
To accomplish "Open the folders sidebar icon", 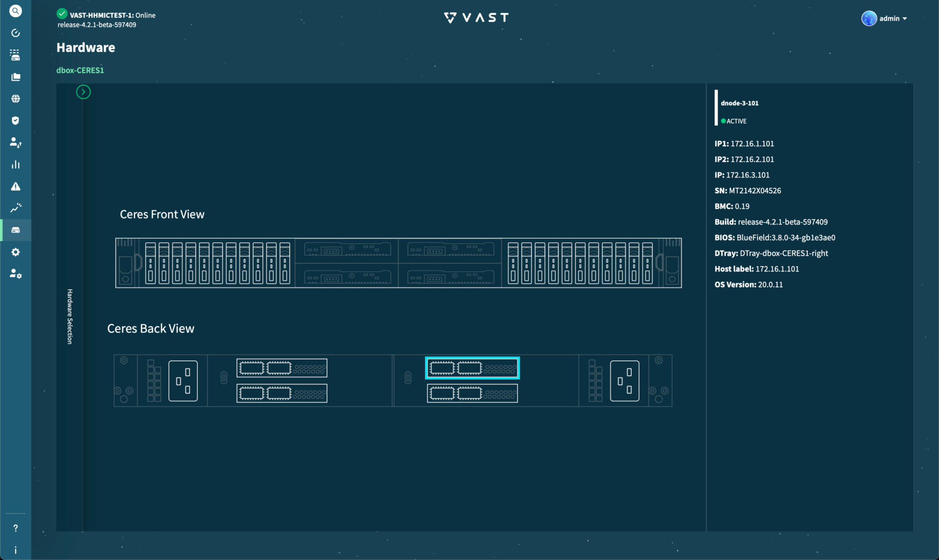I will (16, 77).
